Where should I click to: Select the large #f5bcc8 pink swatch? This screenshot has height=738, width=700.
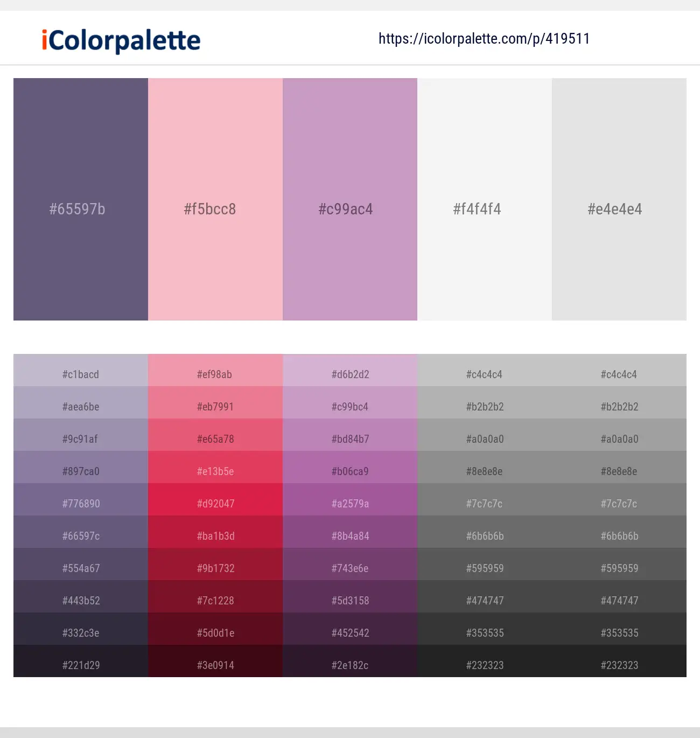point(215,199)
